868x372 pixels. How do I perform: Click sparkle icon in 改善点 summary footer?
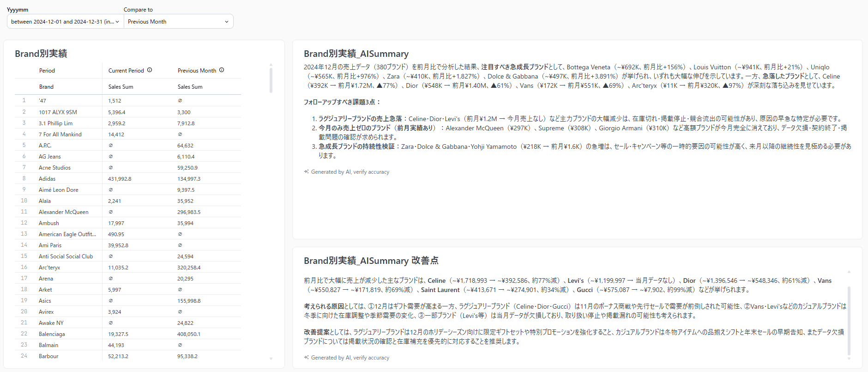coord(306,358)
